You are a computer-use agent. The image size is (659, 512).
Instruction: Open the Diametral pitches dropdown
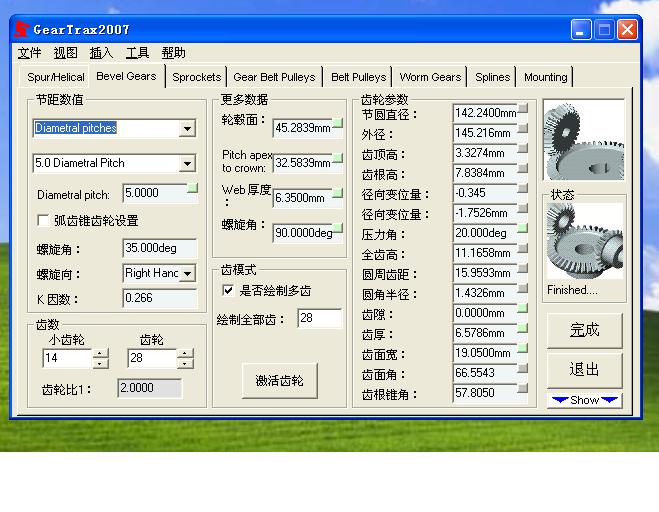click(187, 128)
